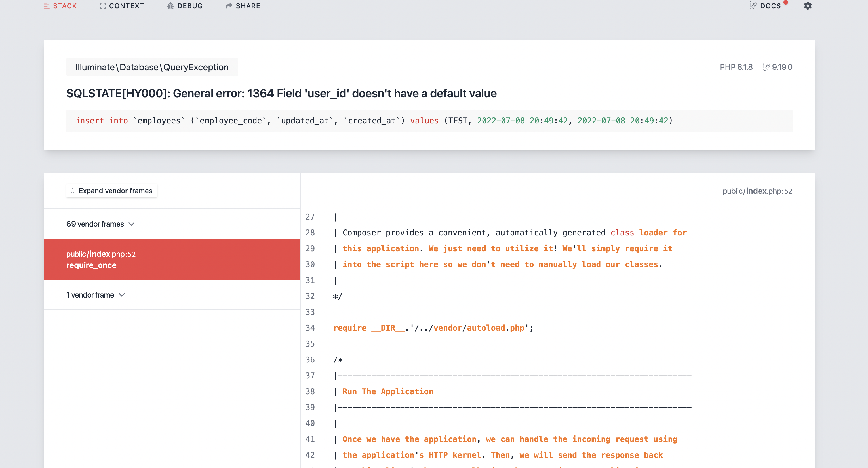This screenshot has width=868, height=468.
Task: Expand the 69 vendor frames group
Action: pyautogui.click(x=95, y=224)
